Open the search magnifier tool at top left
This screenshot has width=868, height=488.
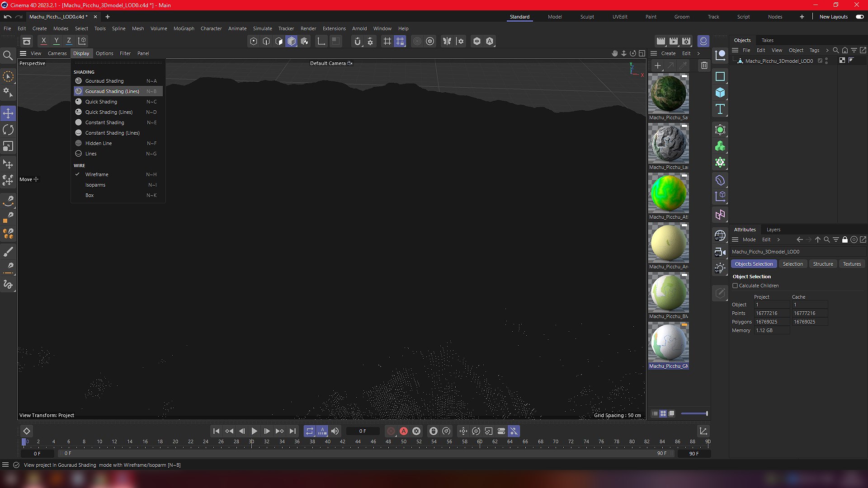[8, 56]
